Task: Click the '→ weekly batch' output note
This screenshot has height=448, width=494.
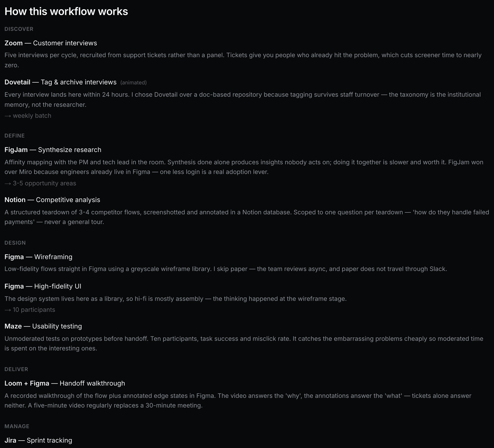Action: coord(28,116)
